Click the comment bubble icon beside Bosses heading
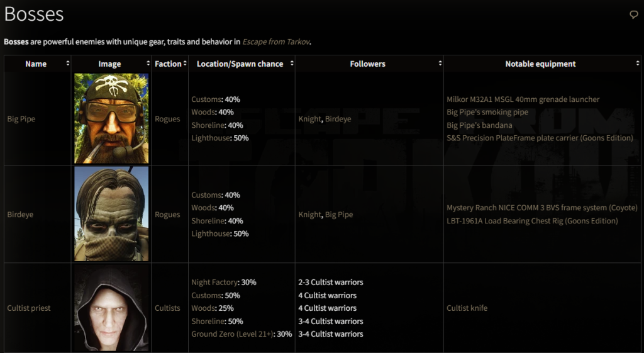The image size is (644, 353). [x=634, y=14]
